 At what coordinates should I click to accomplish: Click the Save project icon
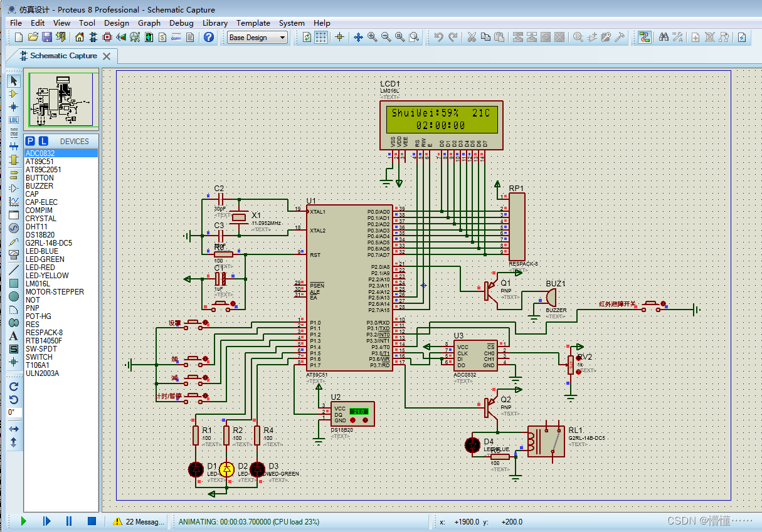(x=47, y=38)
